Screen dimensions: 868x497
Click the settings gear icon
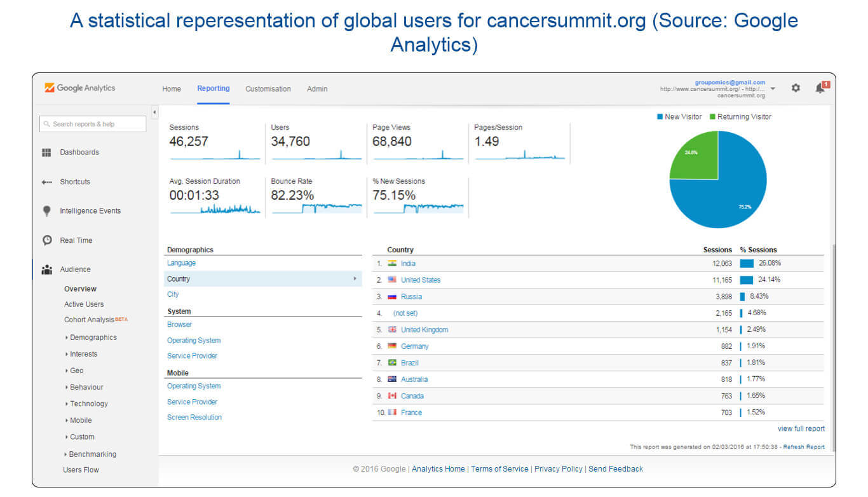coord(796,88)
